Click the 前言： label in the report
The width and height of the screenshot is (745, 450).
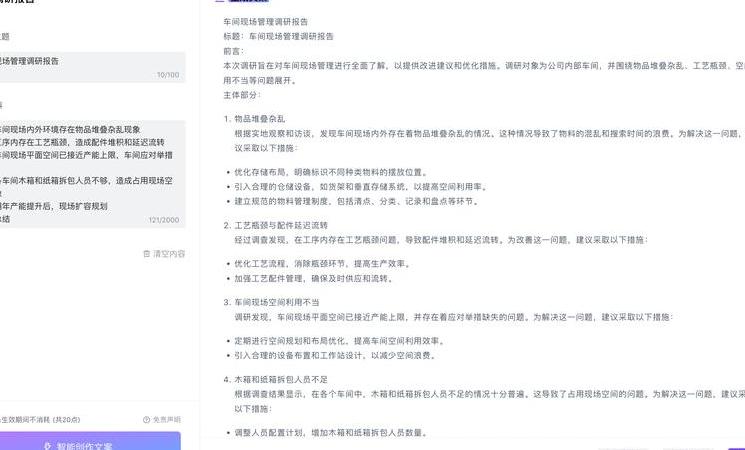click(234, 51)
